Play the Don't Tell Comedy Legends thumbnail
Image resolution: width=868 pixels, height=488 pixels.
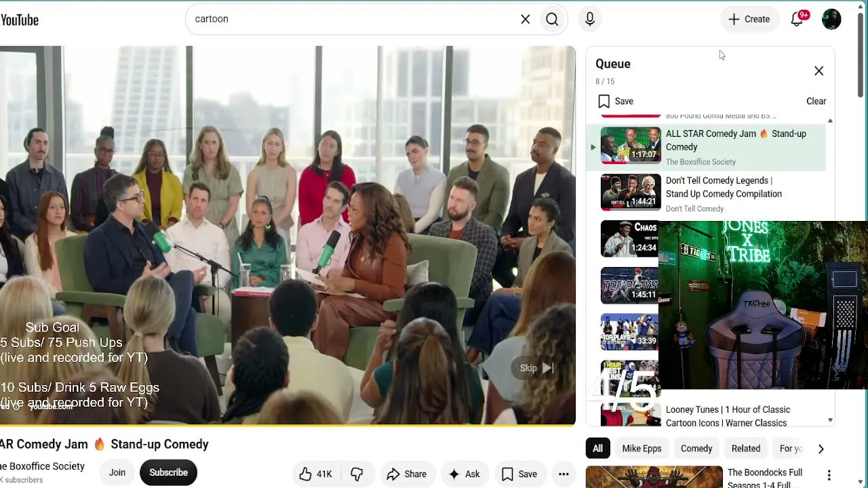point(631,192)
